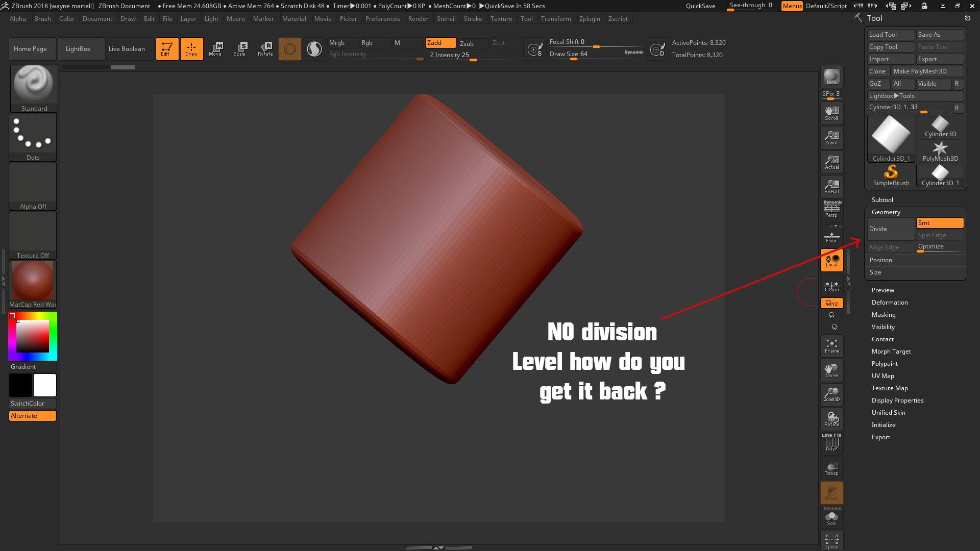Viewport: 980px width, 551px height.
Task: Pick a color in the color picker
Action: click(33, 336)
